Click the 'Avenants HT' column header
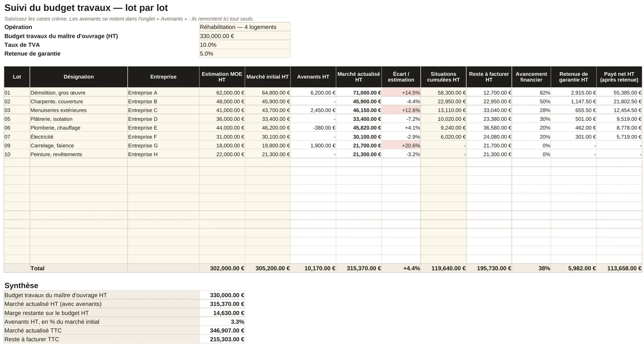Viewport: 644px width, 347px height. tap(313, 77)
